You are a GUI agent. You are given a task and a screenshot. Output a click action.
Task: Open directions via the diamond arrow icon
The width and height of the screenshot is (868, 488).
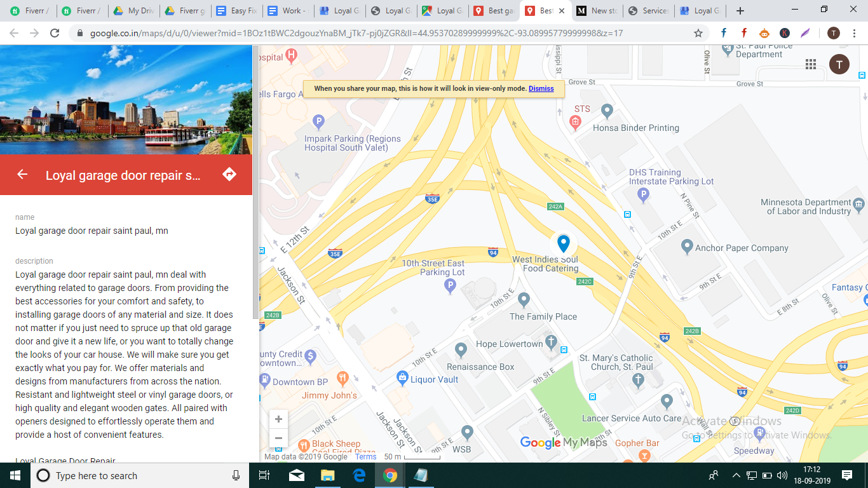pos(229,174)
